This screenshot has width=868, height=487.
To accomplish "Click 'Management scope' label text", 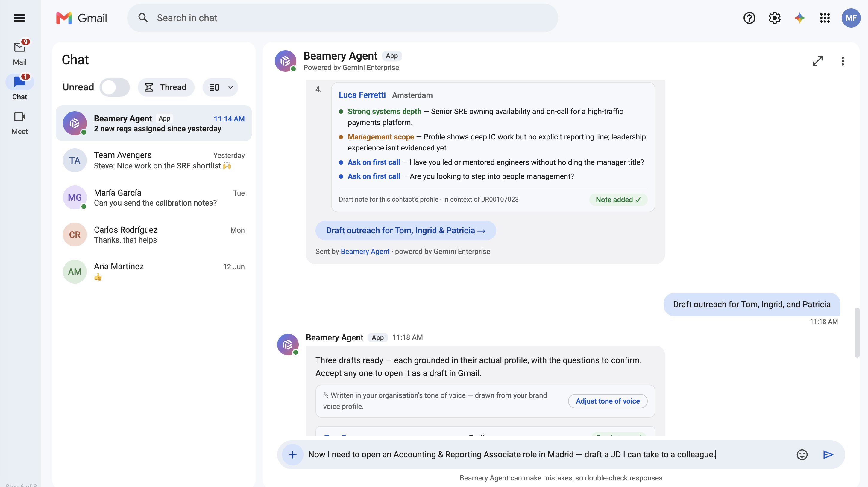I will point(381,137).
